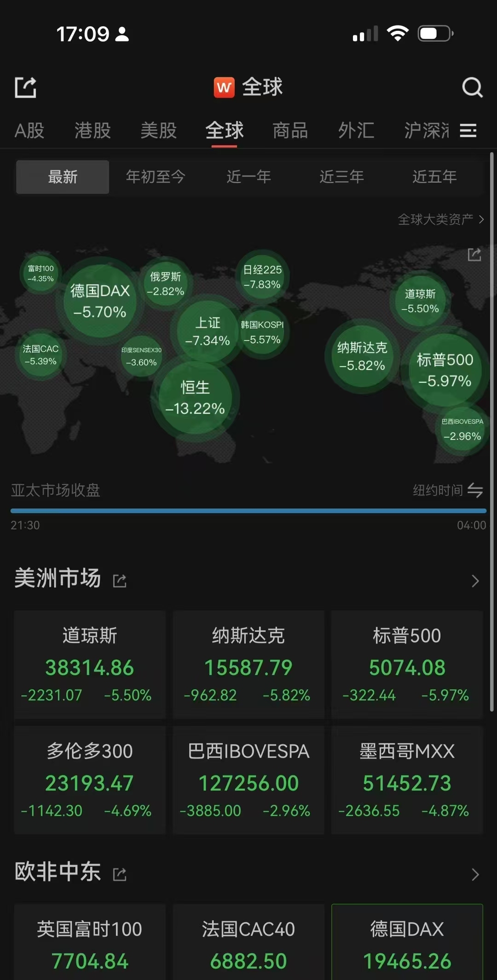This screenshot has width=497, height=980.
Task: Open the search magnifier icon
Action: point(472,87)
